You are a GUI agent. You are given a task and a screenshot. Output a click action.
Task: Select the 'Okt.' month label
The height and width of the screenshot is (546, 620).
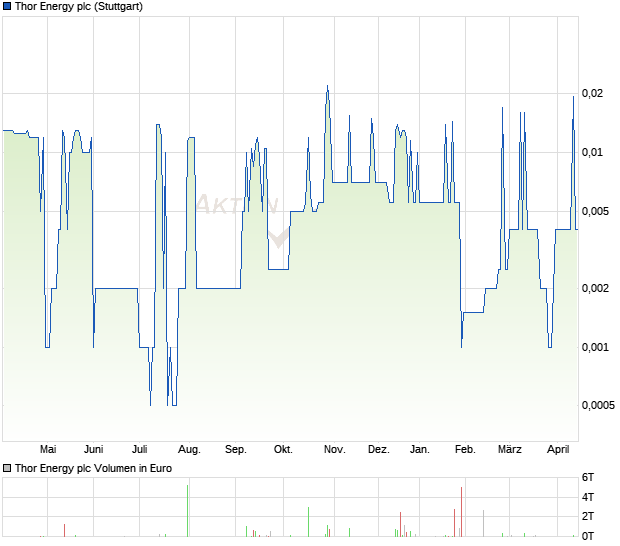click(283, 450)
